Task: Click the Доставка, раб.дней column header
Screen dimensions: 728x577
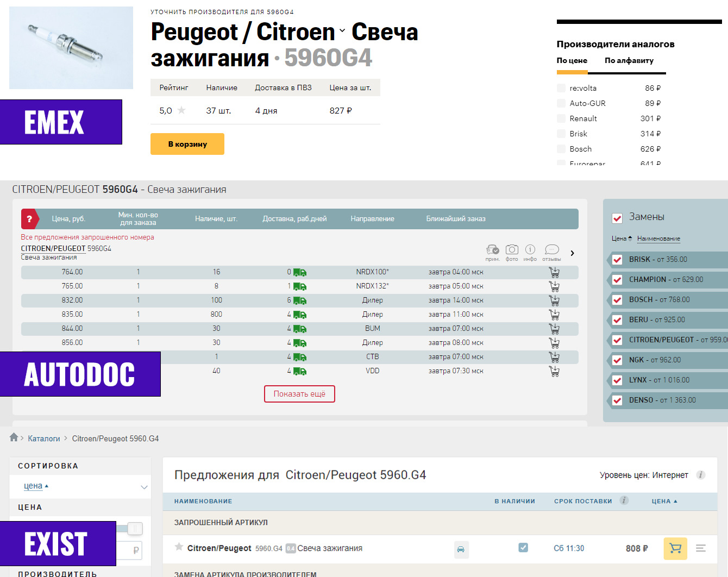Action: 294,219
